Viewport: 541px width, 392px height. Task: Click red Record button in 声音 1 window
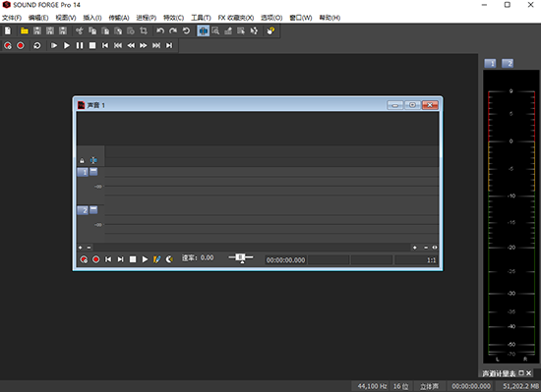pos(96,259)
